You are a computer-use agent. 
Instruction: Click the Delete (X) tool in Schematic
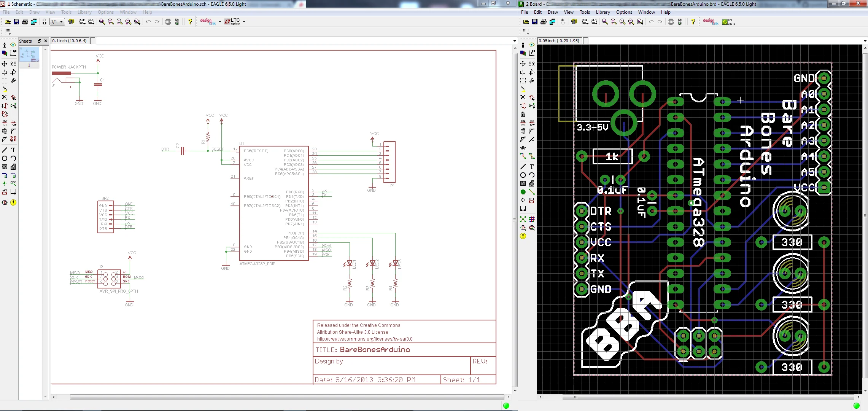click(x=5, y=97)
